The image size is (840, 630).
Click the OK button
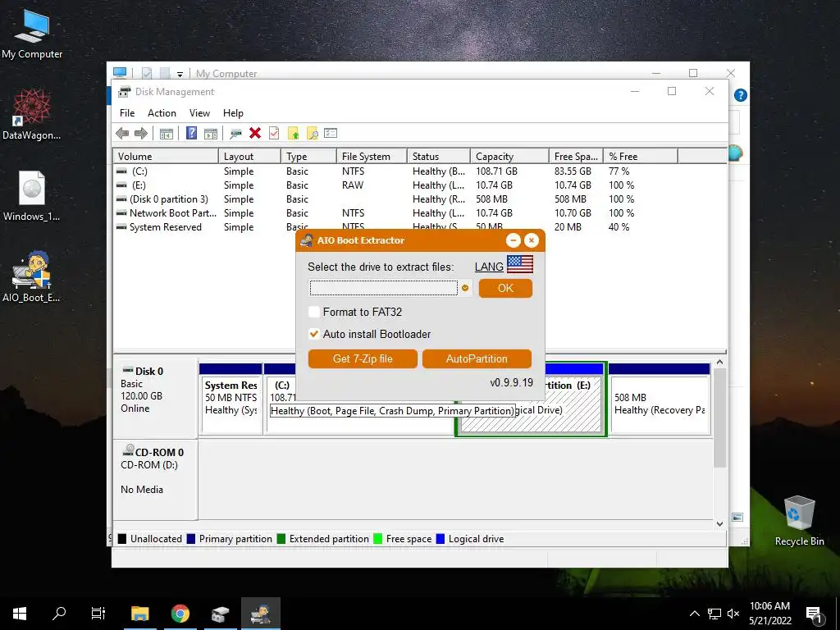505,288
